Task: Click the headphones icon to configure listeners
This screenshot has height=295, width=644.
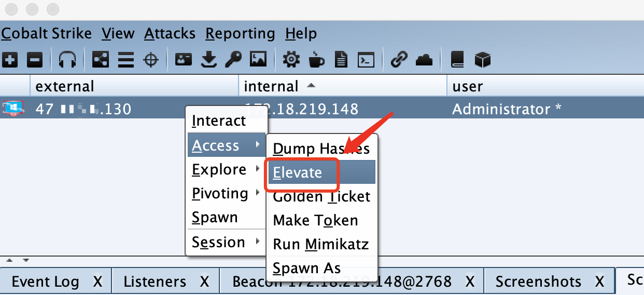Action: point(67,60)
